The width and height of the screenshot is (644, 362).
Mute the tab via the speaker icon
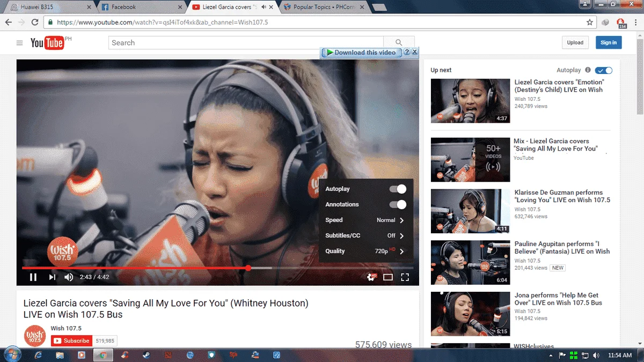264,7
